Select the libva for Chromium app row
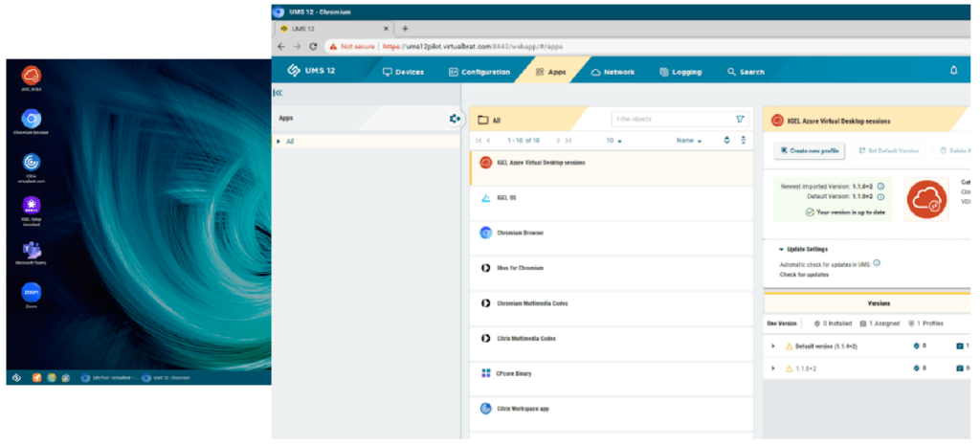The image size is (980, 446). 612,273
